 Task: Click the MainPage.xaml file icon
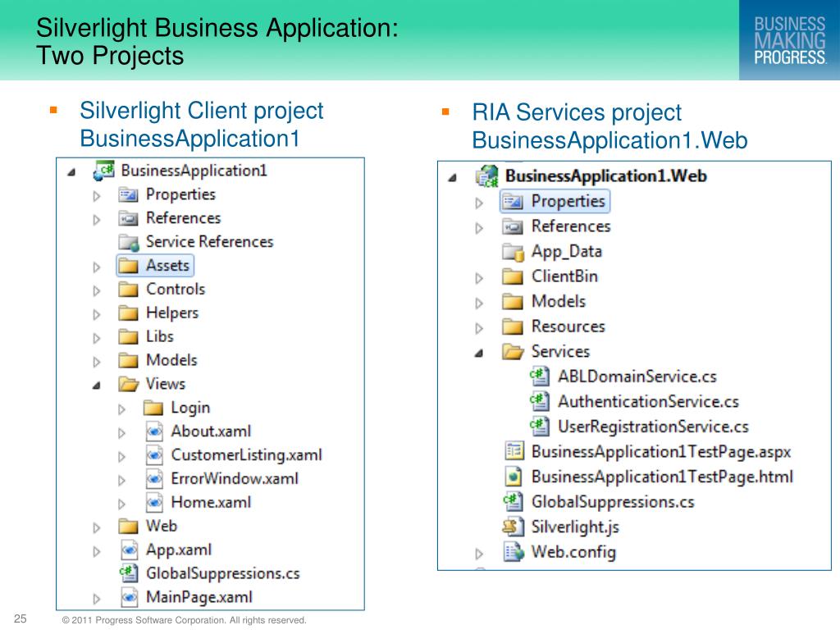[129, 597]
